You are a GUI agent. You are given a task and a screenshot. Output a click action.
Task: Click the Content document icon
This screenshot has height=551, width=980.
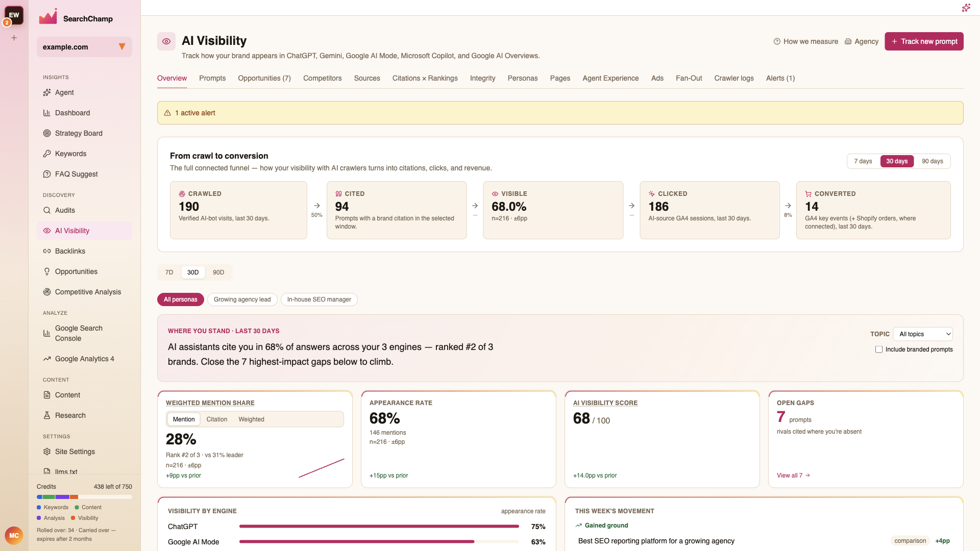[47, 395]
